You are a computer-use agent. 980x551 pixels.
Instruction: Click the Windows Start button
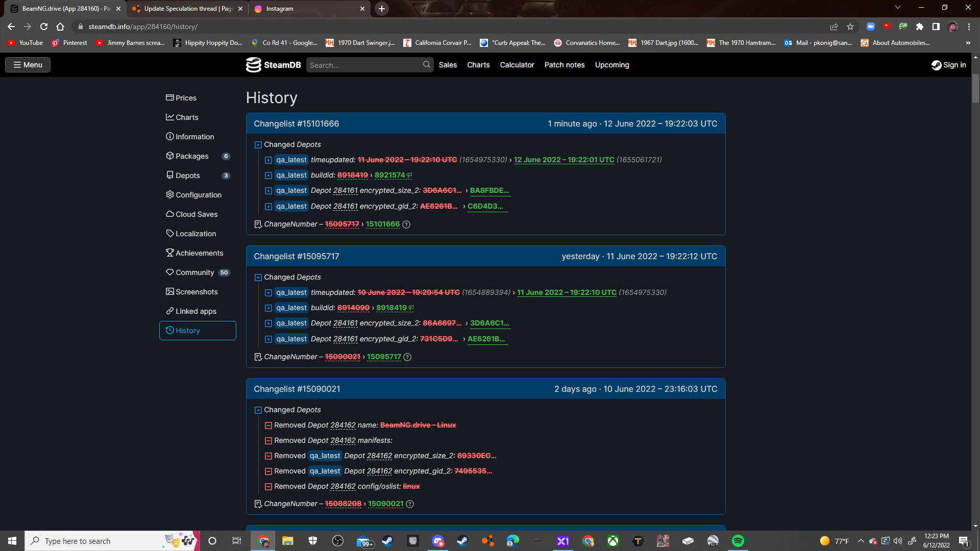pyautogui.click(x=12, y=541)
